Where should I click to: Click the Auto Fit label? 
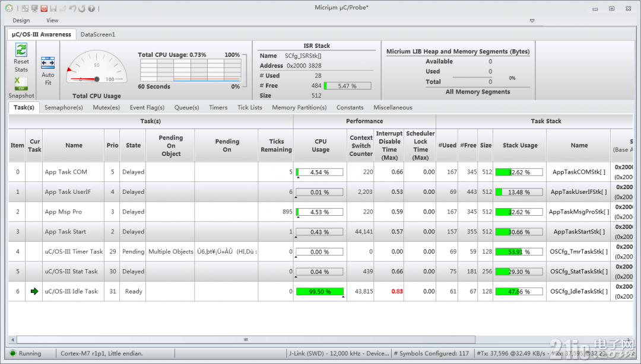48,79
